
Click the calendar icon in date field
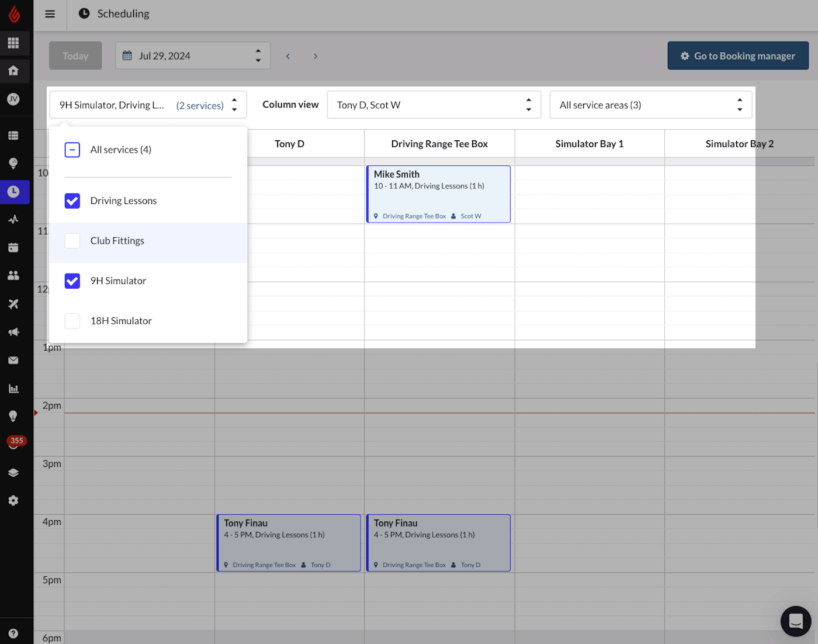click(x=127, y=56)
